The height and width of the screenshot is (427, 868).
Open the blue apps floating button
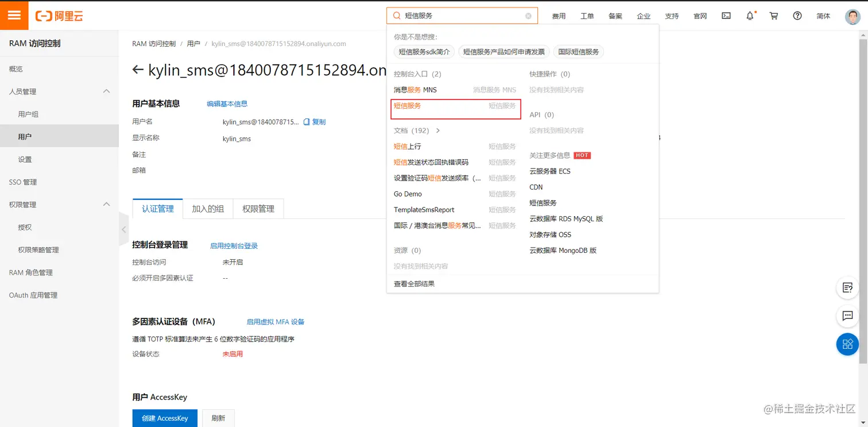(847, 344)
